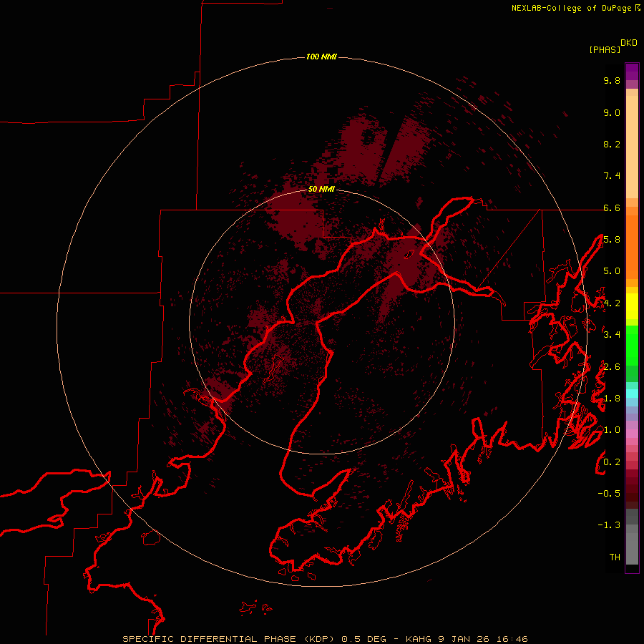Click the SPECIFIC DIFFERENTIAL PHASE (KDP) caption
The width and height of the screenshot is (644, 644).
(229, 639)
